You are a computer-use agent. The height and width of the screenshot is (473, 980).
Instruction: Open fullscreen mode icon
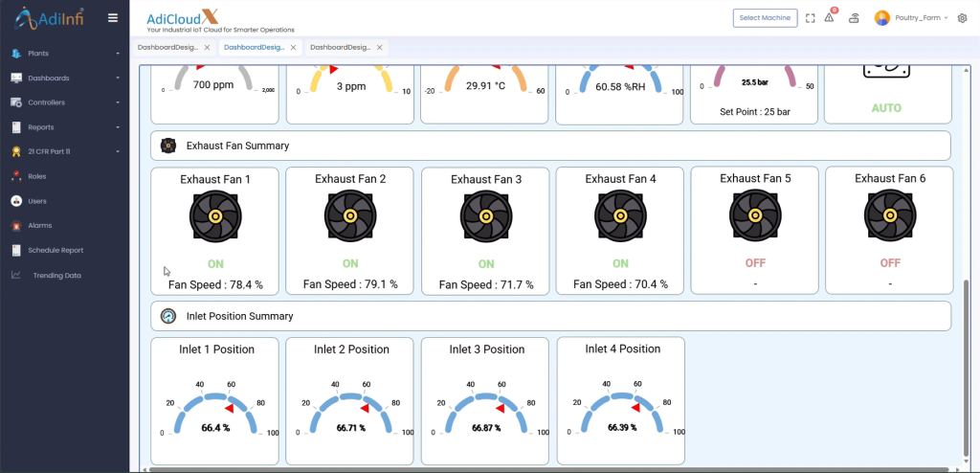(x=810, y=18)
